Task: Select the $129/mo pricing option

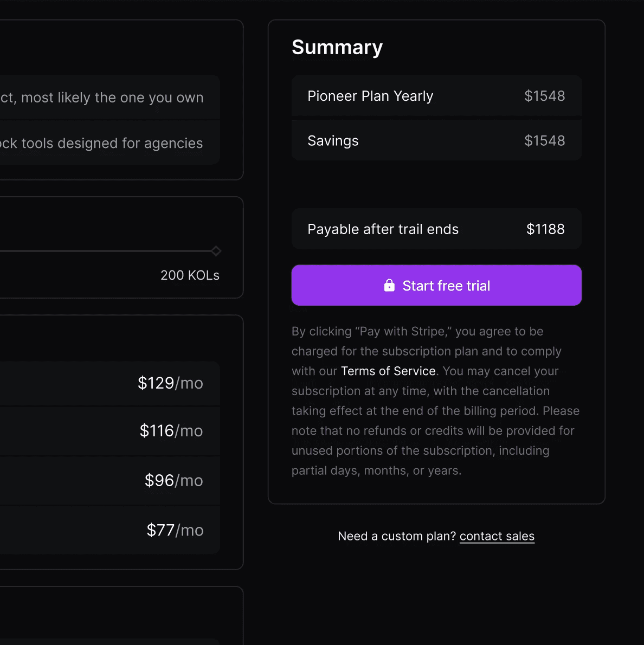Action: [110, 383]
